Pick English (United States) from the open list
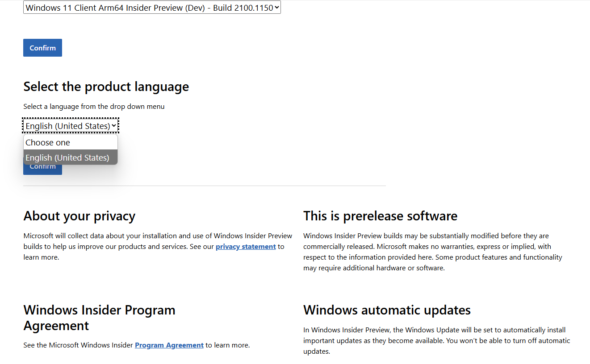The width and height of the screenshot is (590, 364). 71,157
